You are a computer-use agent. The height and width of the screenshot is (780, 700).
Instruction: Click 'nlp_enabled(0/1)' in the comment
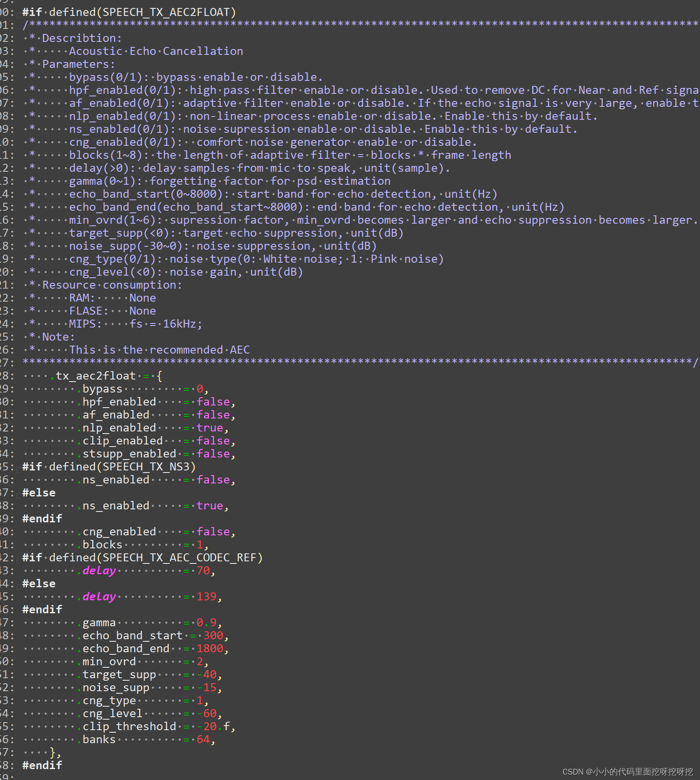click(x=123, y=116)
